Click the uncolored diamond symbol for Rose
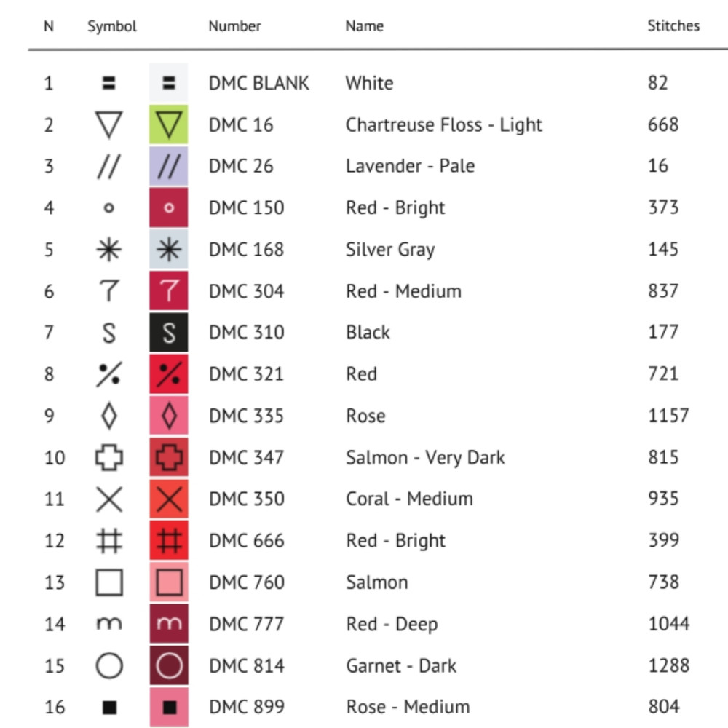This screenshot has width=728, height=728. [108, 416]
